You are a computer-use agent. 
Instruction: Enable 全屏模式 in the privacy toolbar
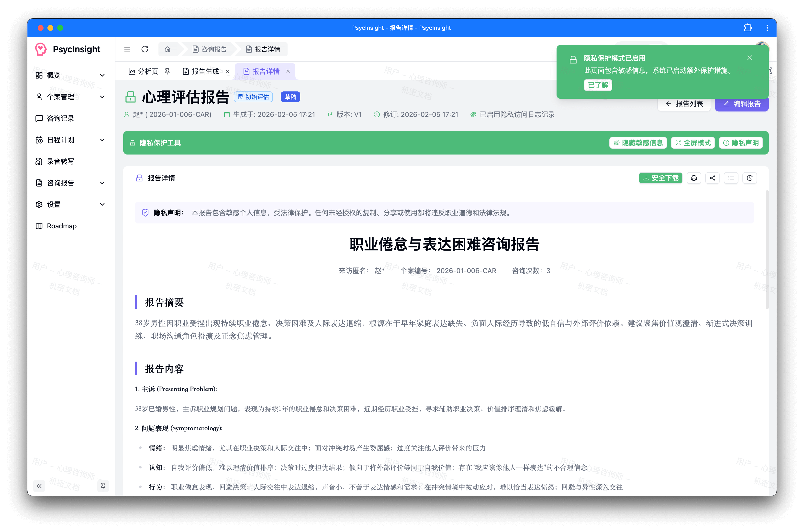tap(693, 143)
